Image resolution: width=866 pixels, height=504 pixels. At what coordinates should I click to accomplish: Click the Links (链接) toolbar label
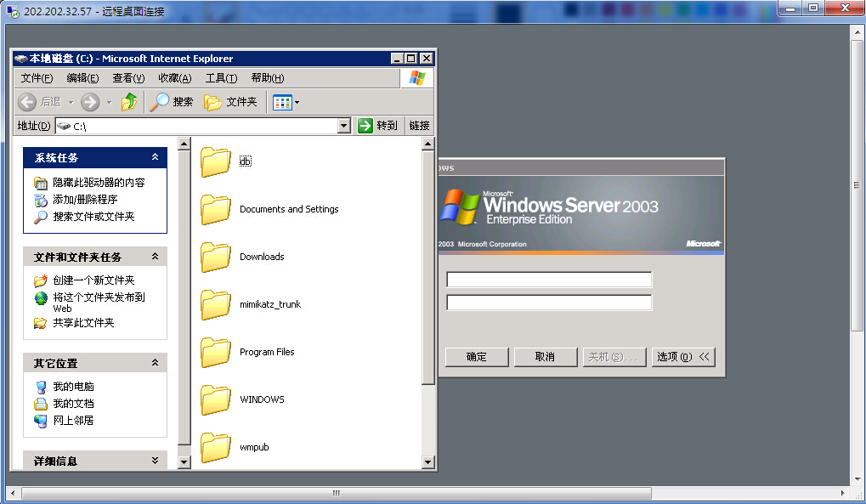[419, 126]
